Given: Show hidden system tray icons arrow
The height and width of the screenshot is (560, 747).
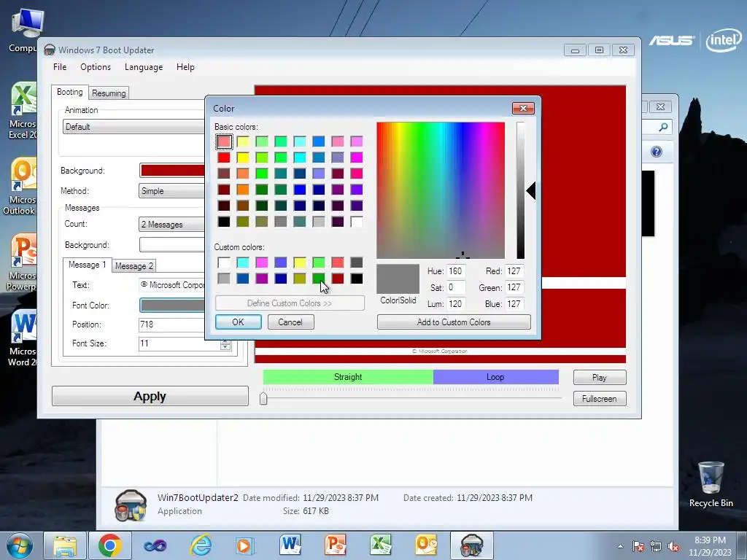Looking at the screenshot, I should pos(620,546).
